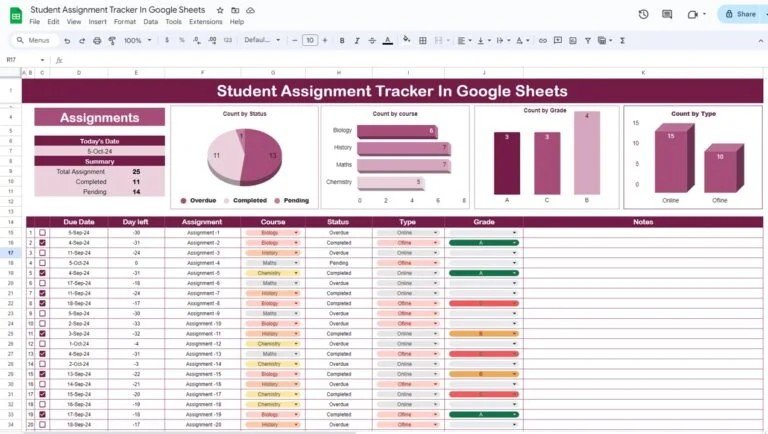Increase font size with plus button
The width and height of the screenshot is (768, 434).
[x=325, y=41]
